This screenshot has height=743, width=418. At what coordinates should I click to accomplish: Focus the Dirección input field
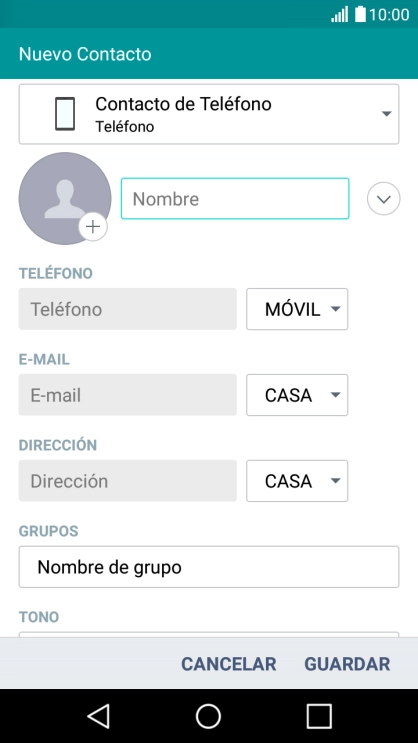127,480
